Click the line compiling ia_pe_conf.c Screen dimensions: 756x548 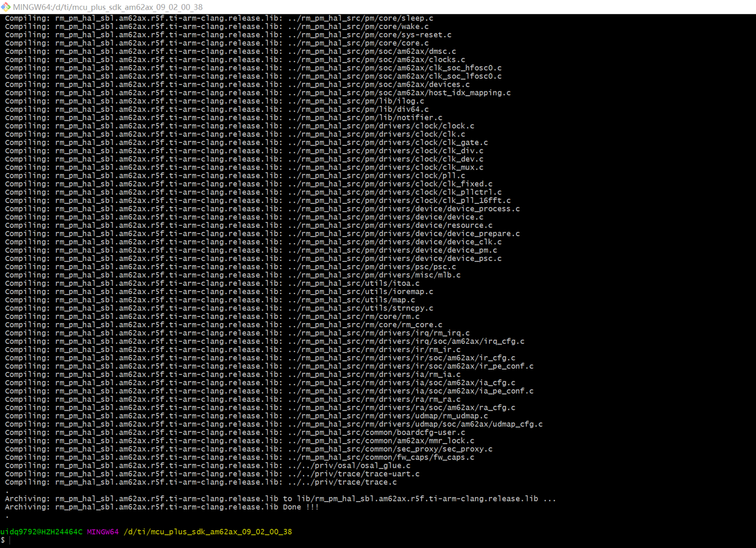tap(269, 390)
